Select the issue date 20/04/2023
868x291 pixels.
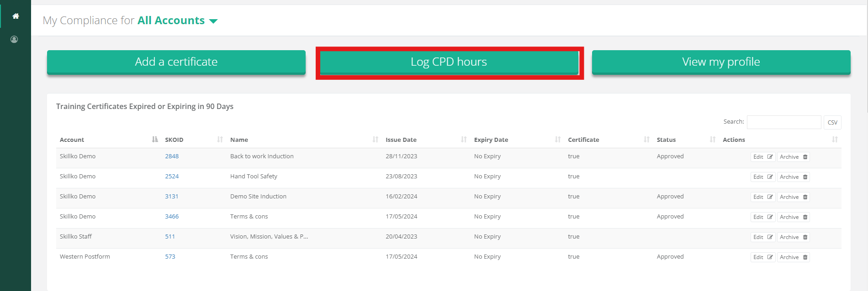coord(401,237)
